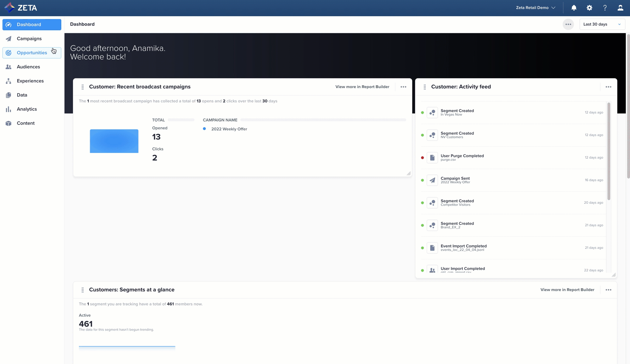Image resolution: width=630 pixels, height=364 pixels.
Task: Expand the Zeta Retail Demo account dropdown
Action: (536, 8)
